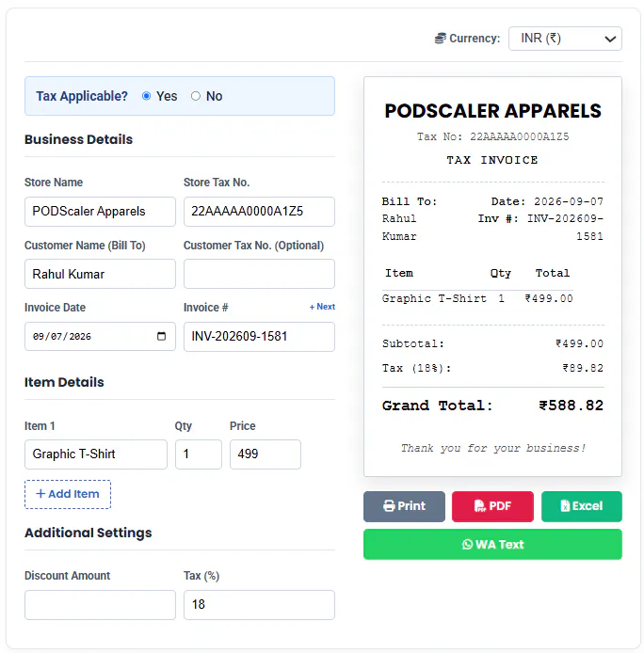Click the Discount Amount field
Image resolution: width=644 pixels, height=653 pixels.
coord(100,605)
